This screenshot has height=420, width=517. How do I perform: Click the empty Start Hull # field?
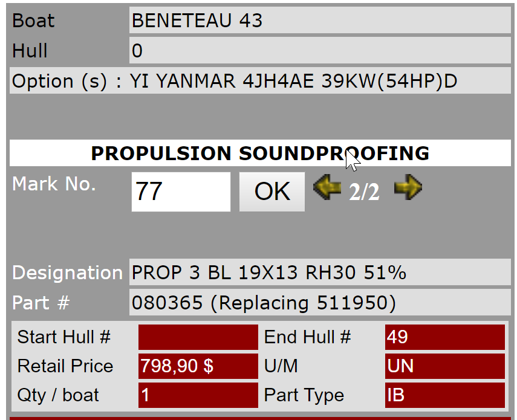click(198, 337)
